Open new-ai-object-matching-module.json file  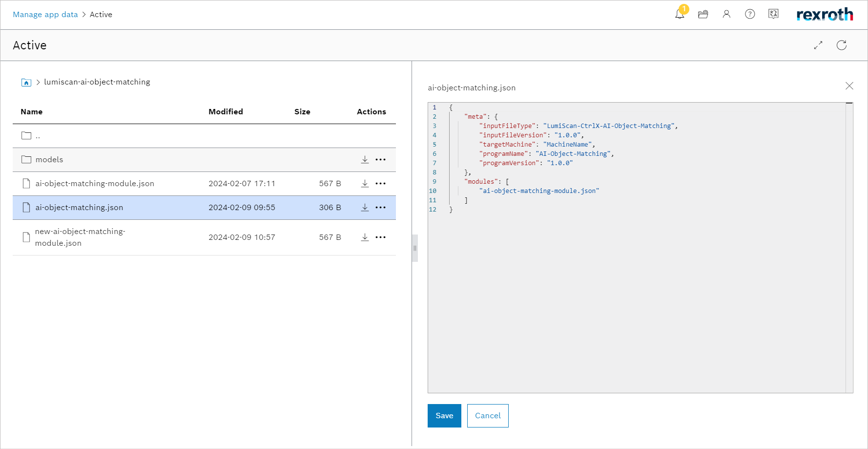click(x=80, y=237)
